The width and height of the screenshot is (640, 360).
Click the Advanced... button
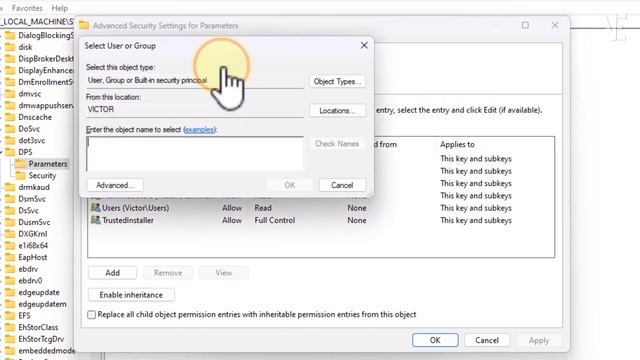[x=115, y=185]
